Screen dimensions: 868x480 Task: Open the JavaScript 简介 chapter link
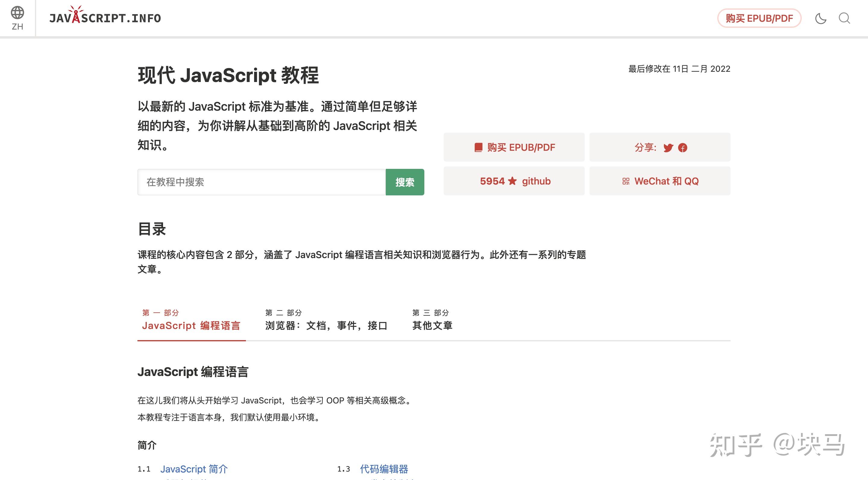point(194,469)
